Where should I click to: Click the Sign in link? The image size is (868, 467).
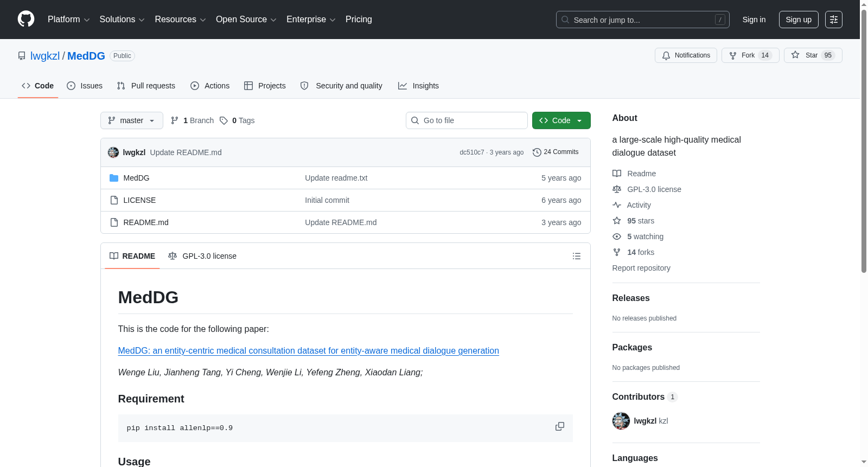pyautogui.click(x=754, y=20)
